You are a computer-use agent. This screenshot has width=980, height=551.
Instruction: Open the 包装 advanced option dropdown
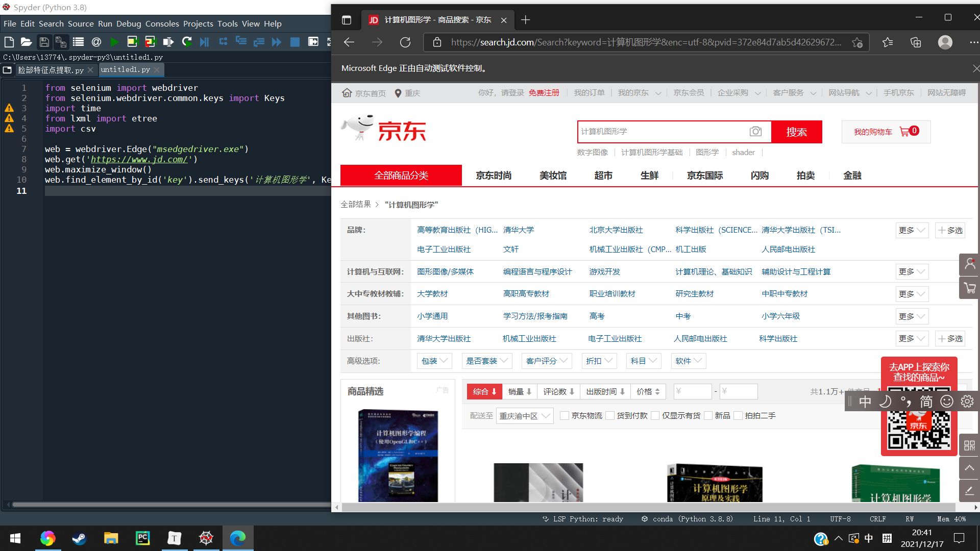434,361
